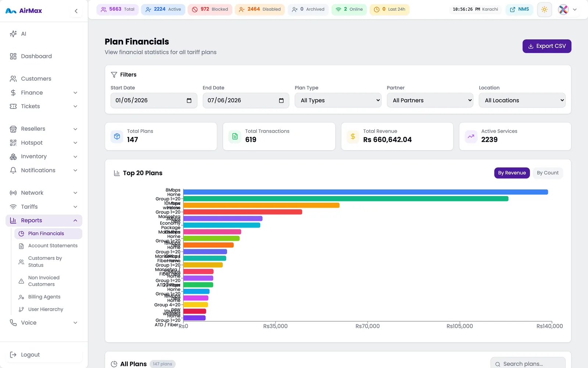Click the Search plans input field
Viewport: 588px width, 368px height.
[528, 364]
